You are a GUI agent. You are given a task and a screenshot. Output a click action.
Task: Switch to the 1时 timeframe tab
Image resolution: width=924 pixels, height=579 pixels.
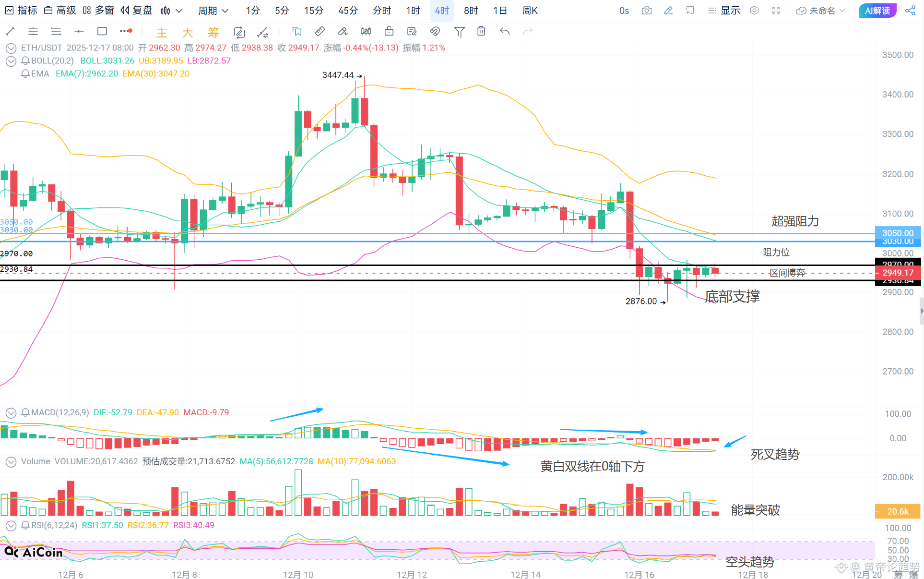[413, 11]
